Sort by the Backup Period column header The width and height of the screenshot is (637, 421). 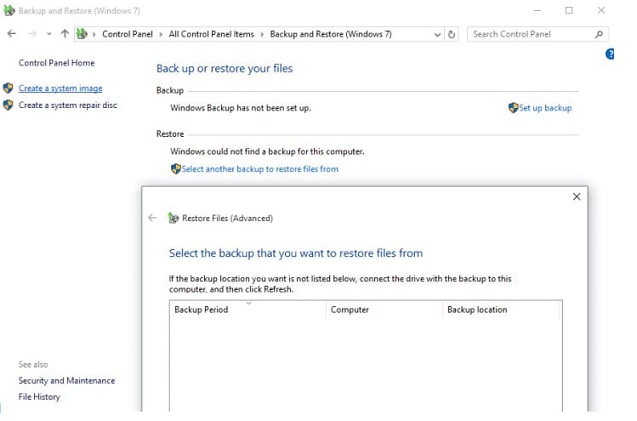[x=247, y=310]
